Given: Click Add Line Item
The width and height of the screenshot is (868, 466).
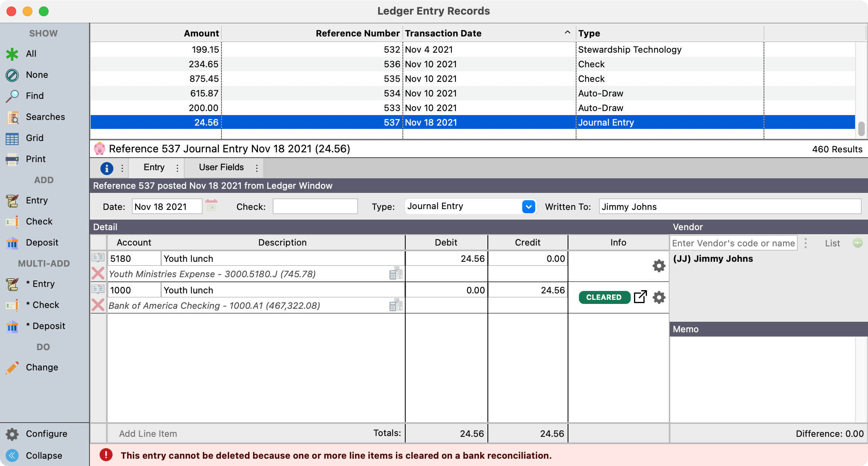Looking at the screenshot, I should (x=148, y=434).
